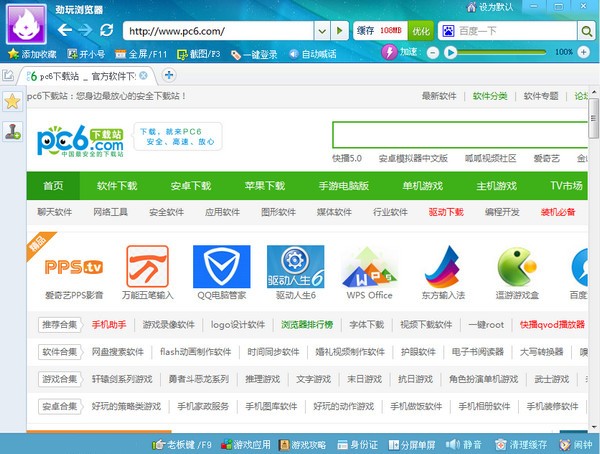This screenshot has width=600, height=454.
Task: Click 老板键/F9 status bar item
Action: coord(181,444)
